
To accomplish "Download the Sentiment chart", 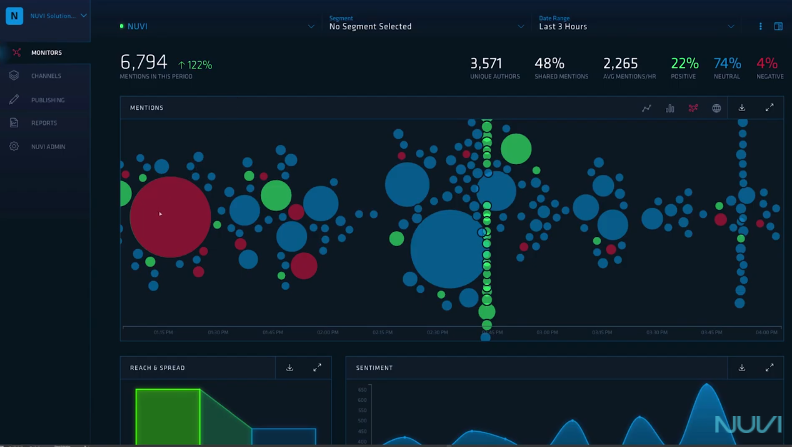I will tap(741, 368).
